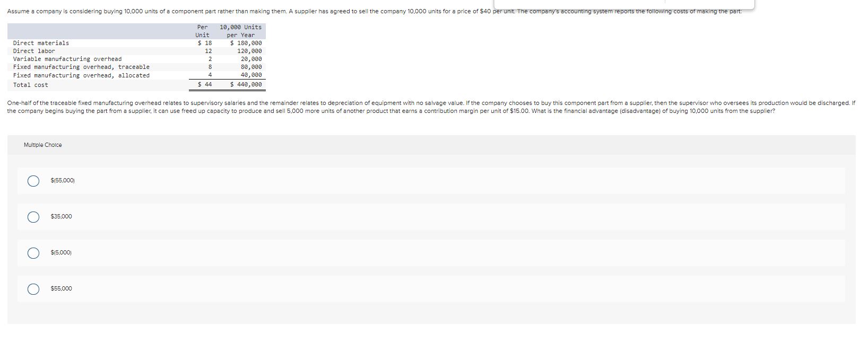Viewport: 868px width, 343px height.
Task: Click the Fixed manufacturing overhead, traceable row
Action: 81,67
